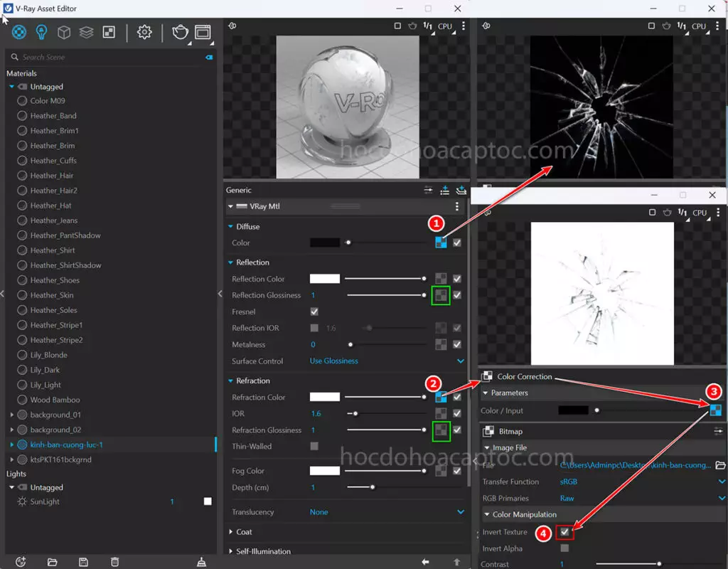Click the teapot render icon
This screenshot has height=569, width=728.
click(179, 32)
